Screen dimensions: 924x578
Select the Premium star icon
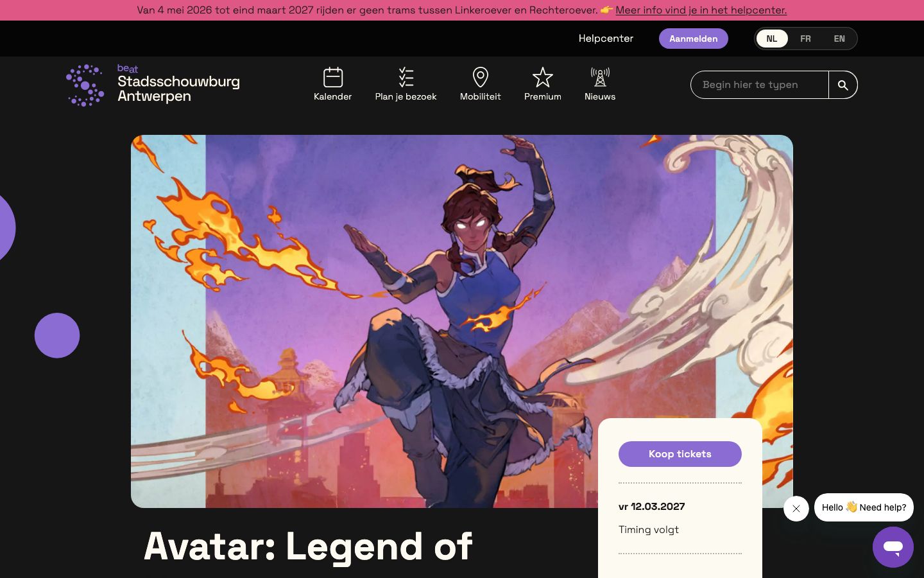[542, 78]
